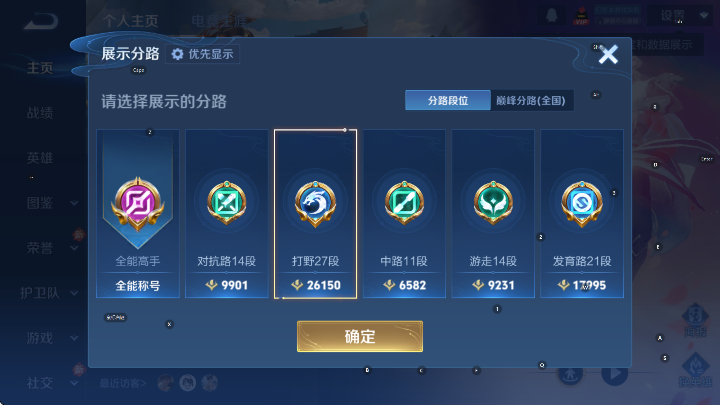Image resolution: width=720 pixels, height=405 pixels.
Task: Open the 最近访客 link
Action: click(x=123, y=383)
